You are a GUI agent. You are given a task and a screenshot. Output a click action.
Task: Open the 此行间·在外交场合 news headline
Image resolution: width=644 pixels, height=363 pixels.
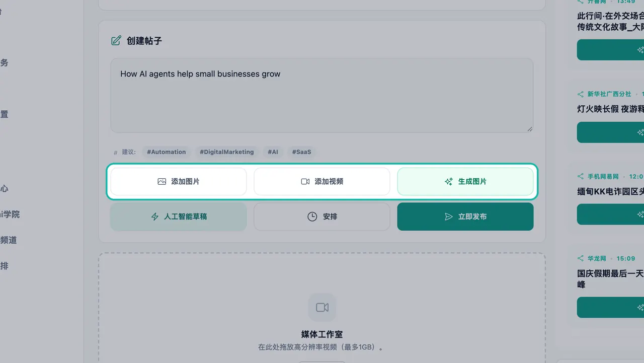click(611, 21)
